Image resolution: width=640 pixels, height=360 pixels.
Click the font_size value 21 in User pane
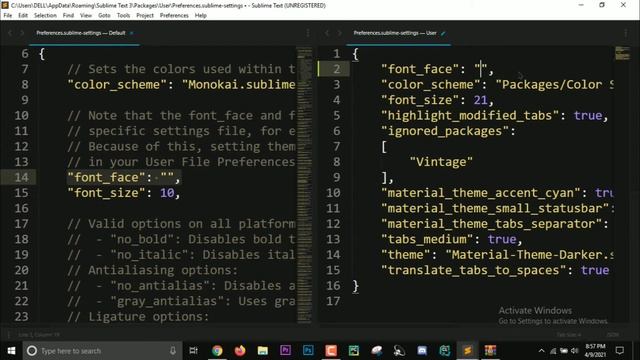point(480,100)
